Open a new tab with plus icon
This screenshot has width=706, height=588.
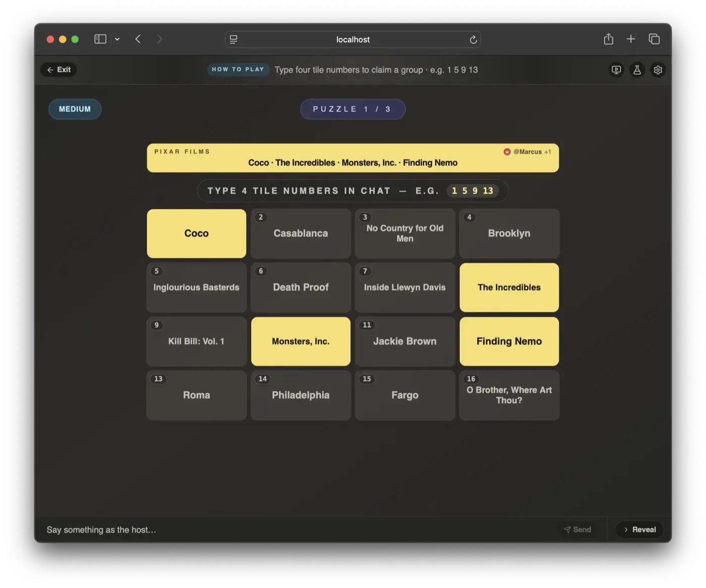tap(631, 39)
